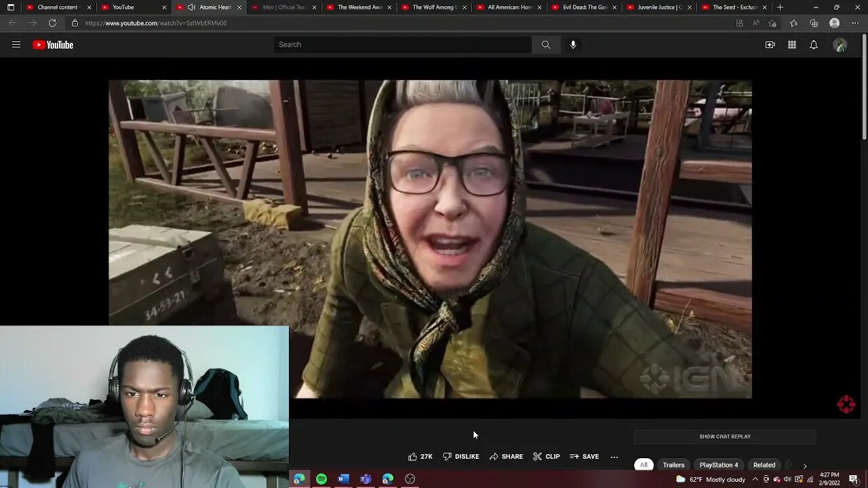The image size is (868, 488).
Task: Open OBS Studio from the taskbar
Action: point(410,479)
